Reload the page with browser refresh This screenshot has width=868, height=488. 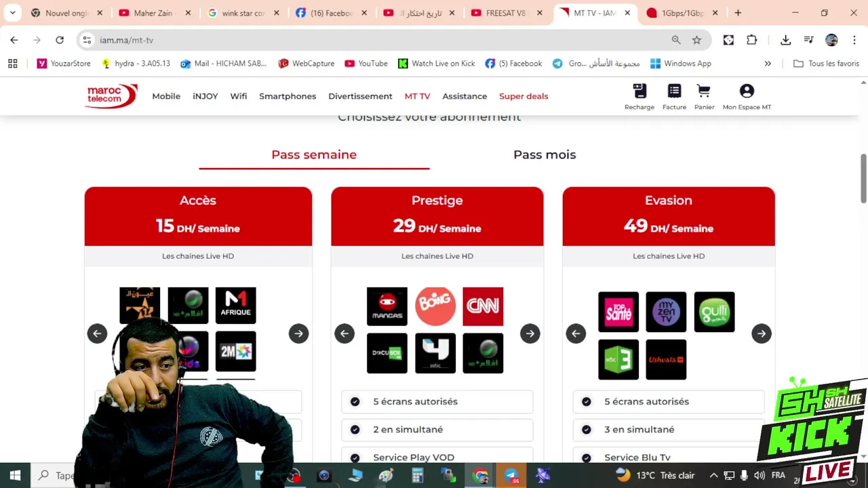pyautogui.click(x=60, y=40)
